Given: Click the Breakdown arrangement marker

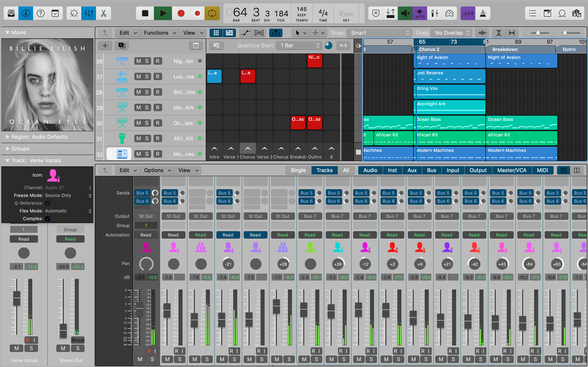Looking at the screenshot, I should 505,49.
